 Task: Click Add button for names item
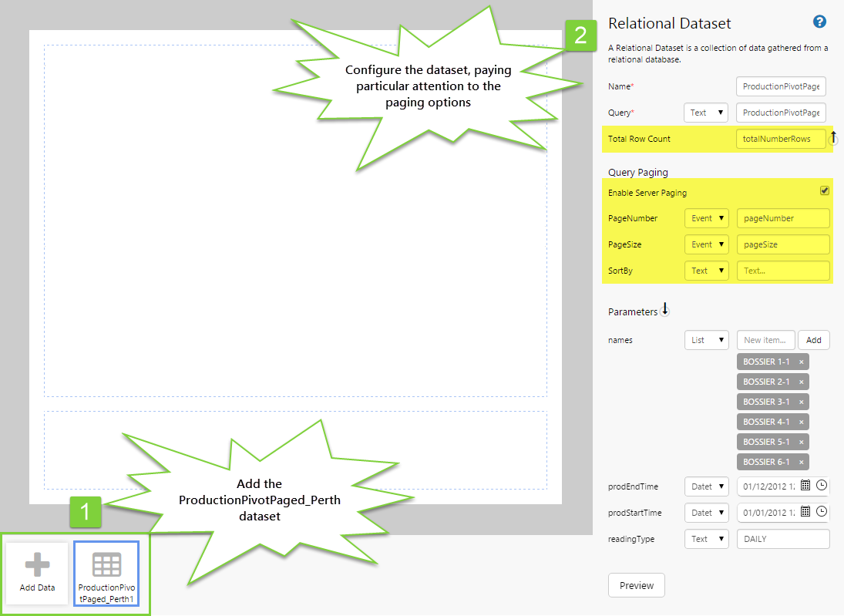tap(813, 340)
